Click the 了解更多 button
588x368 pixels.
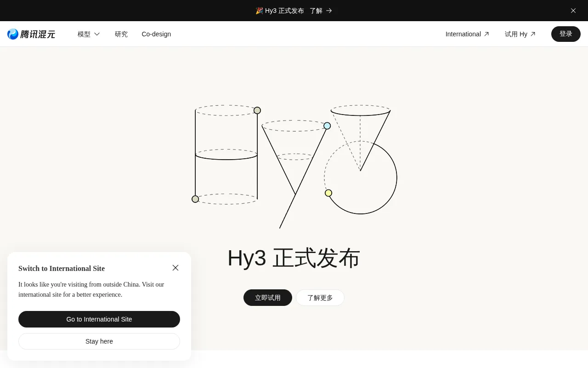(x=320, y=298)
